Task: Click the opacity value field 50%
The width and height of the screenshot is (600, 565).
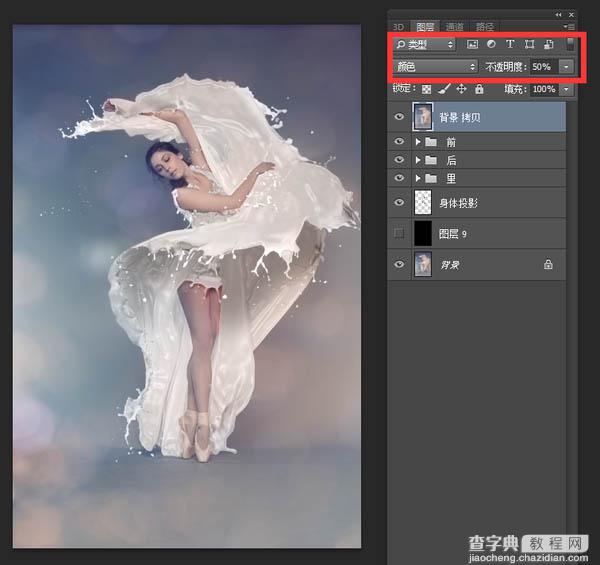Action: (x=544, y=67)
